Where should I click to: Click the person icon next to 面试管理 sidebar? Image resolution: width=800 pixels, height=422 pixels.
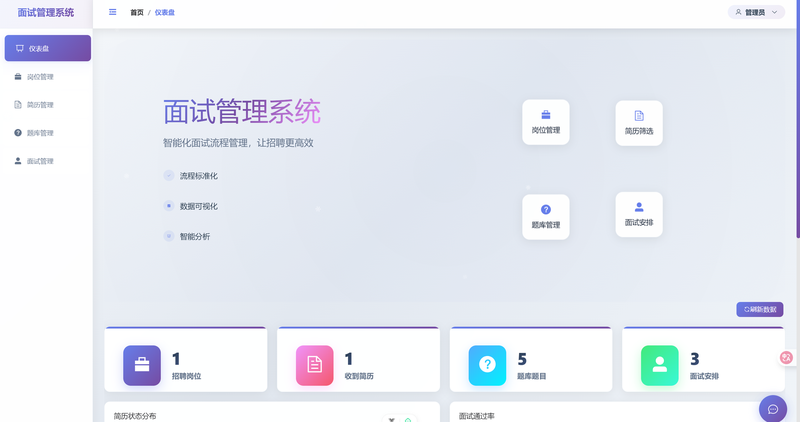click(x=18, y=161)
